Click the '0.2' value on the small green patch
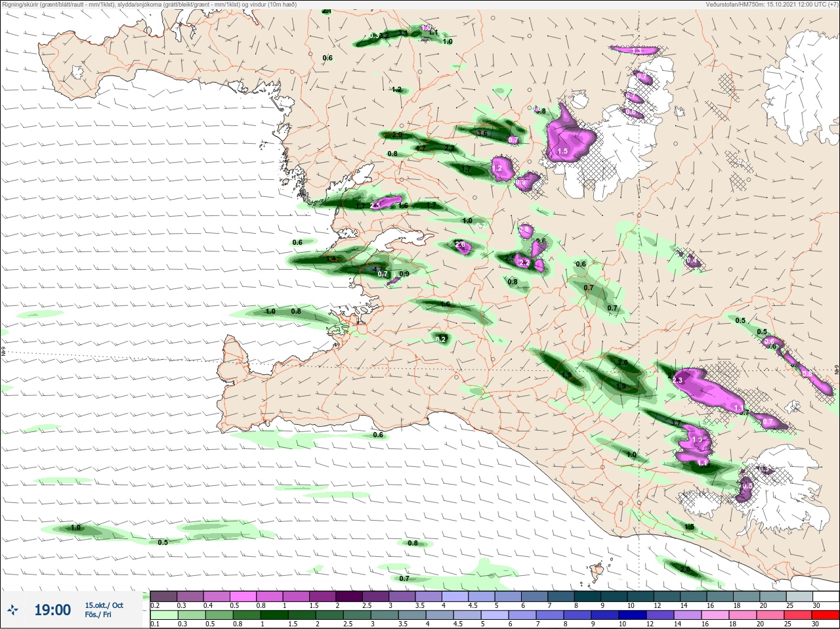Screen dimensions: 840x629 (441, 339)
